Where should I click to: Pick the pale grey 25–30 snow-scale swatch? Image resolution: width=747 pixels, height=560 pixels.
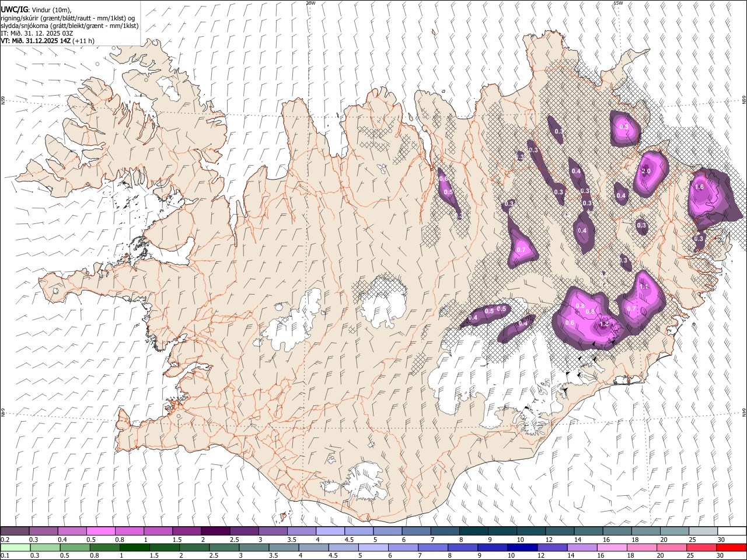(x=703, y=531)
